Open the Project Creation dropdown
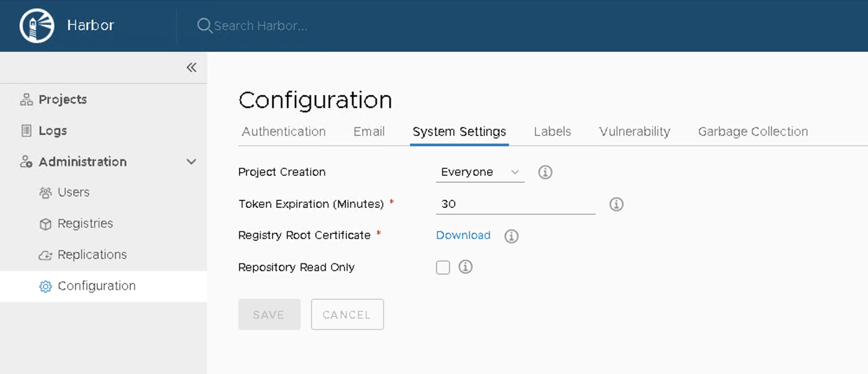This screenshot has height=374, width=868. 479,172
